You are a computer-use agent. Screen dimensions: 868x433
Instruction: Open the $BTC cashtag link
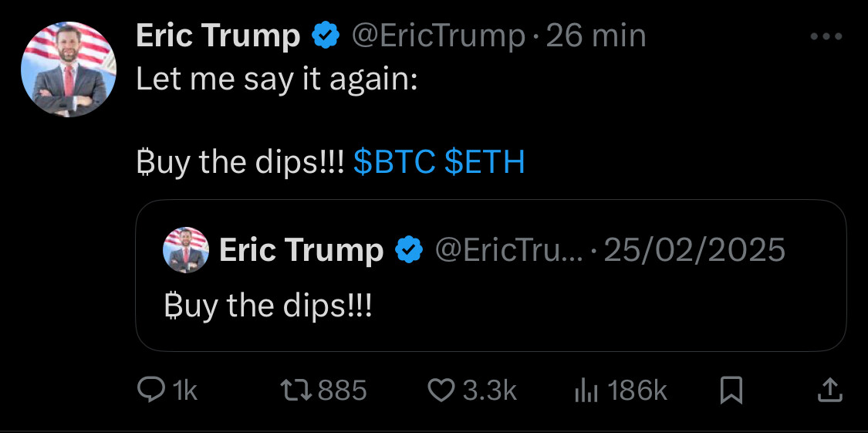[395, 162]
